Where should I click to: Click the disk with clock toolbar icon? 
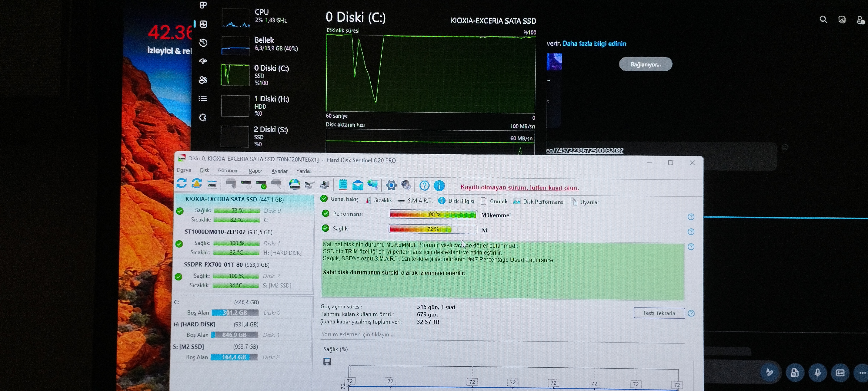246,184
